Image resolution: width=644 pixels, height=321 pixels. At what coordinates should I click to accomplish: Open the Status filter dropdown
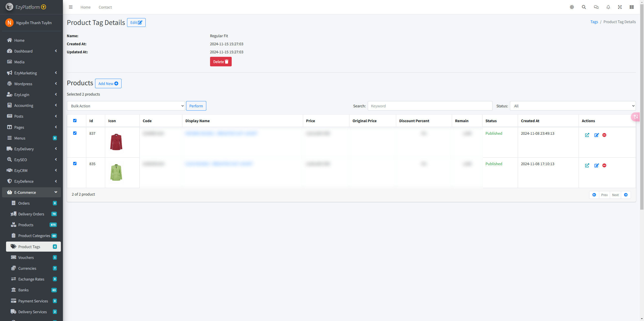click(x=573, y=106)
